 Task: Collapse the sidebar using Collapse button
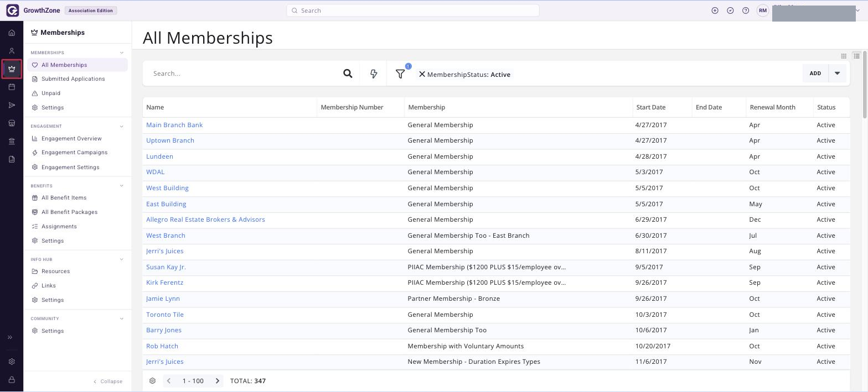pos(108,381)
